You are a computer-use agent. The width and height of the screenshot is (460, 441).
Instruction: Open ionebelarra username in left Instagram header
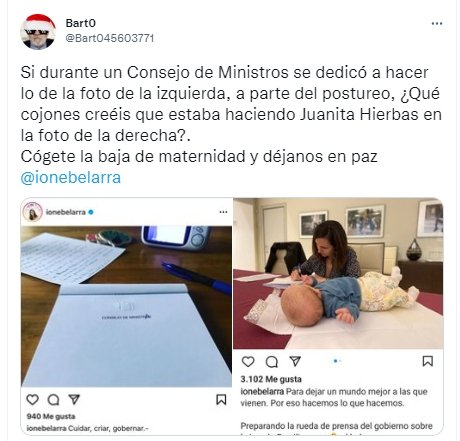tap(66, 212)
